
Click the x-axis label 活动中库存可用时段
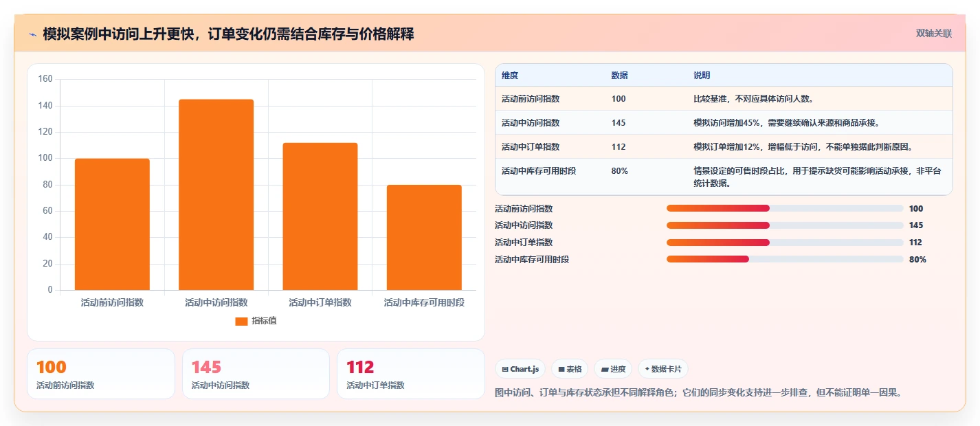(x=424, y=303)
